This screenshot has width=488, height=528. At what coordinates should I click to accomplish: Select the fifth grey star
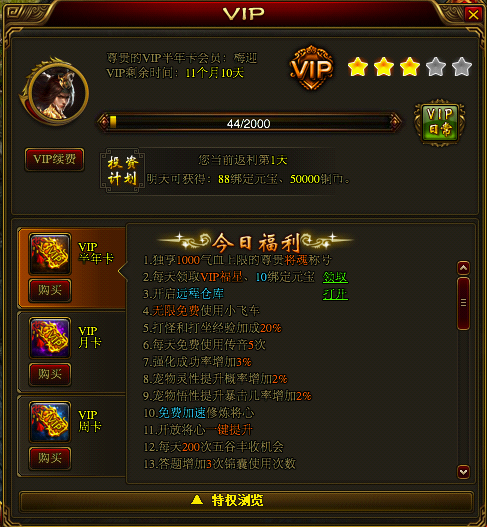tap(462, 66)
